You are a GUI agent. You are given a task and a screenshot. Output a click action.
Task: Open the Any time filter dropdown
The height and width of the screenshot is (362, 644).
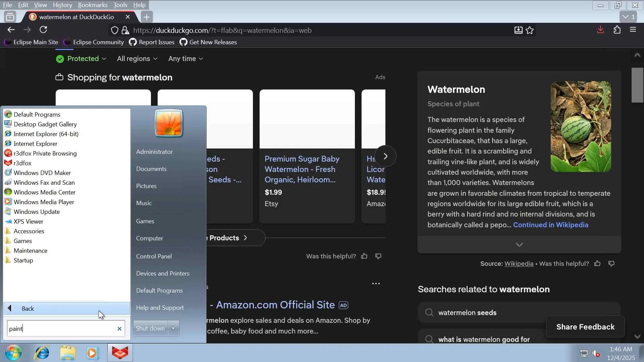tap(185, 59)
